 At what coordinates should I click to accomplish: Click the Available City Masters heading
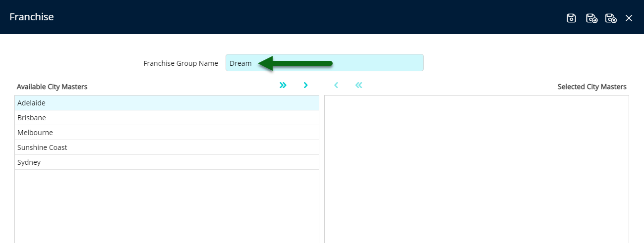pos(52,87)
